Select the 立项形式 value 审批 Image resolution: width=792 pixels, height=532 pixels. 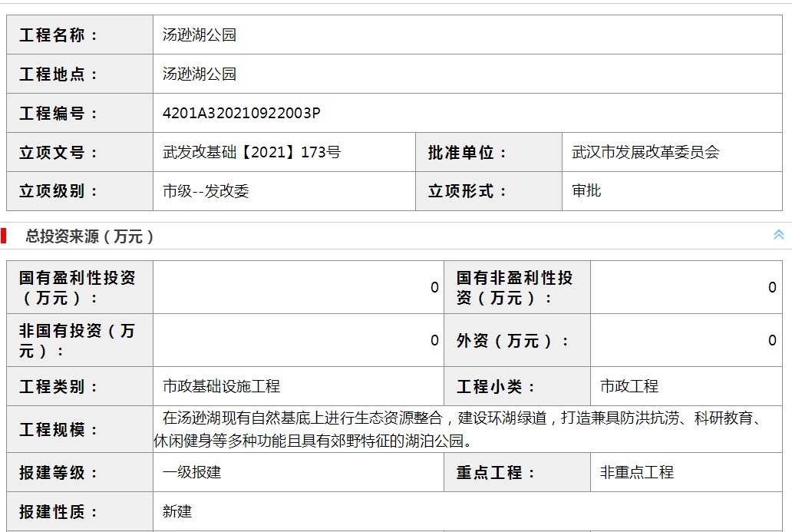(x=586, y=191)
